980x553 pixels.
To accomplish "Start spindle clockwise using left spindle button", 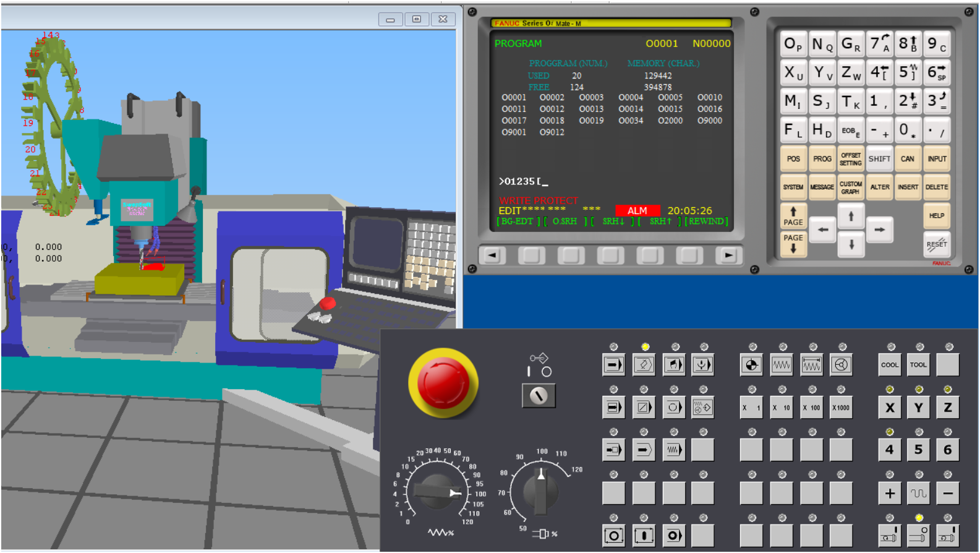I will pyautogui.click(x=889, y=536).
